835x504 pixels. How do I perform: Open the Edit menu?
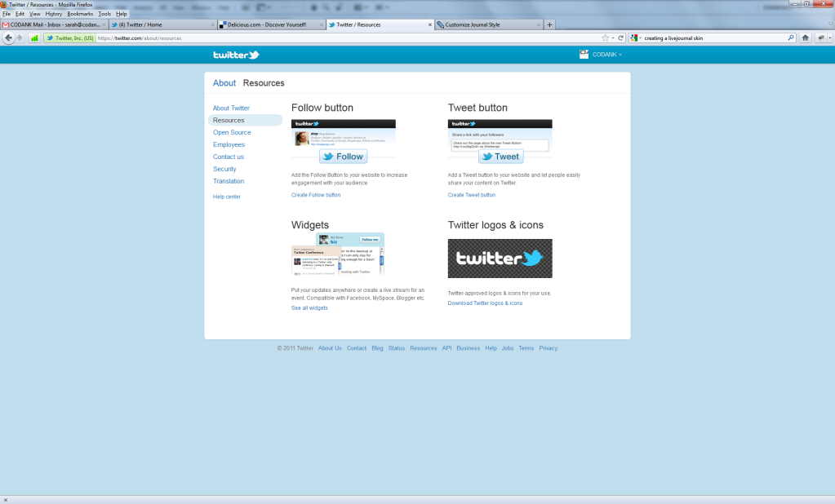[20, 14]
